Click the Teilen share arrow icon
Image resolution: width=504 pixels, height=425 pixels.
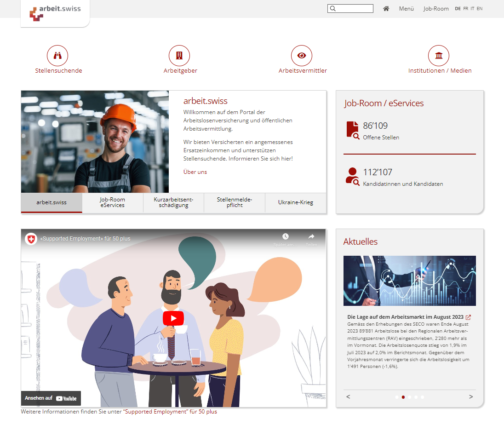point(311,237)
